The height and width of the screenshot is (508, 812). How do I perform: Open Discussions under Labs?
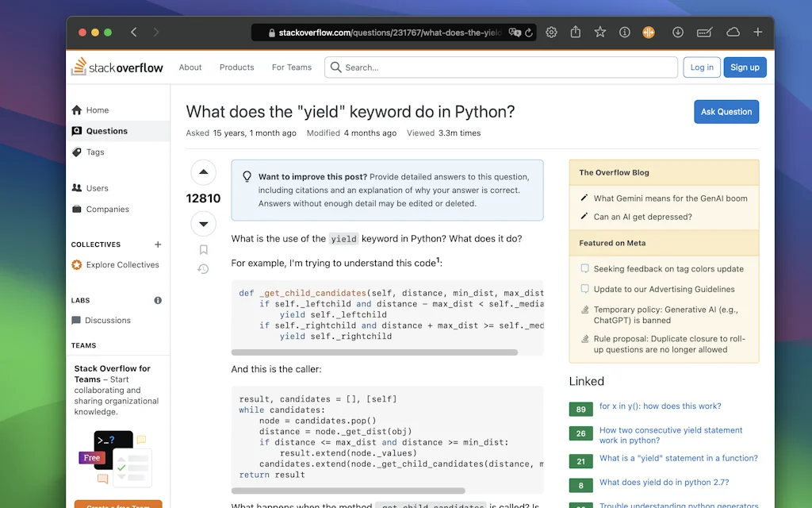pos(105,320)
